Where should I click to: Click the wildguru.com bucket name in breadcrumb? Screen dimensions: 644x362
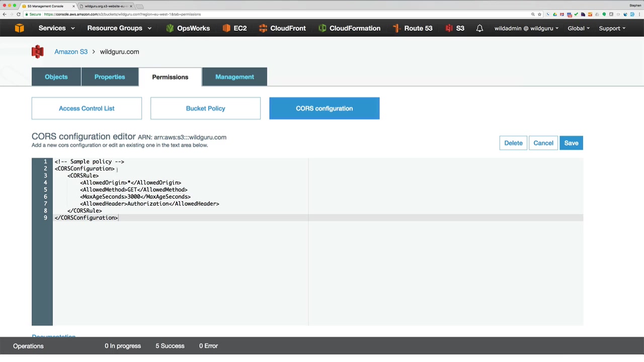point(119,52)
